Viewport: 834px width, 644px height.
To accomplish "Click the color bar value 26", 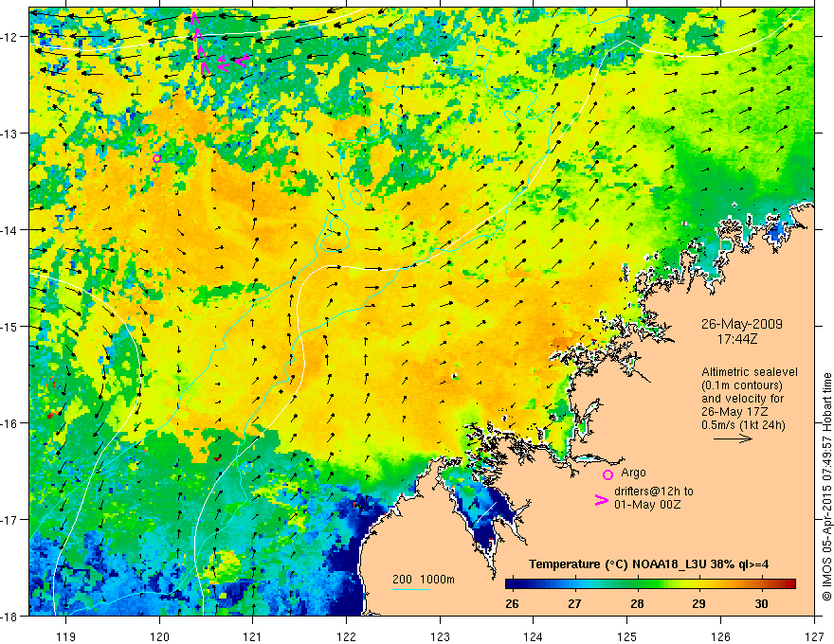I will point(512,604).
